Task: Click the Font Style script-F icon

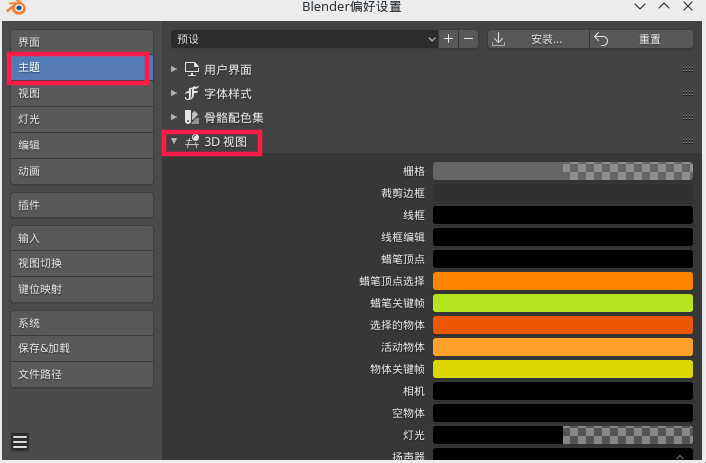Action: pyautogui.click(x=192, y=93)
